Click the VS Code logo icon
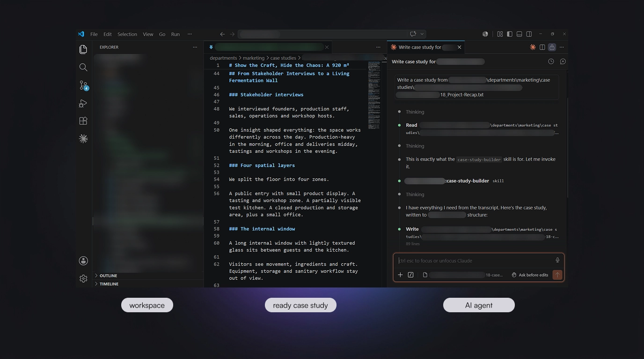 [x=81, y=34]
